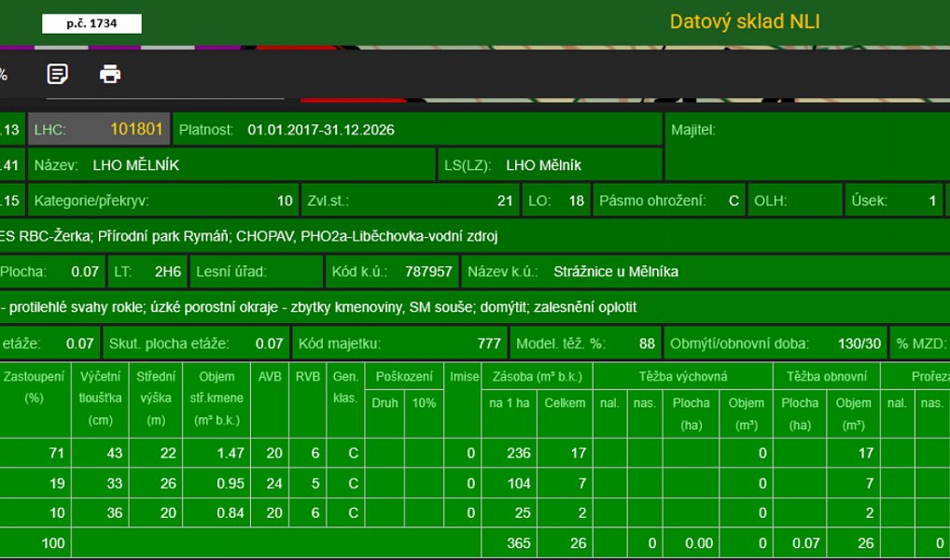Select the Lesní úřad field
This screenshot has width=950, height=560.
pyautogui.click(x=257, y=272)
